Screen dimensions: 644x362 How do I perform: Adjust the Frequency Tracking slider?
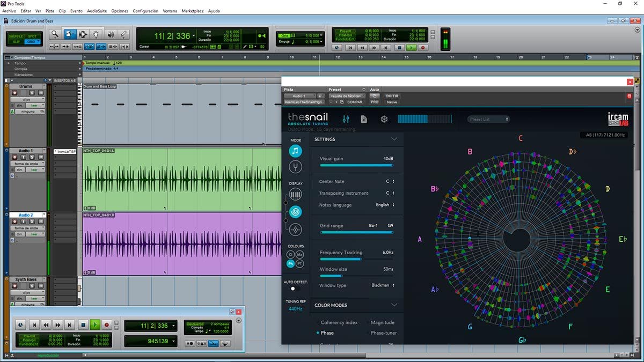356,258
